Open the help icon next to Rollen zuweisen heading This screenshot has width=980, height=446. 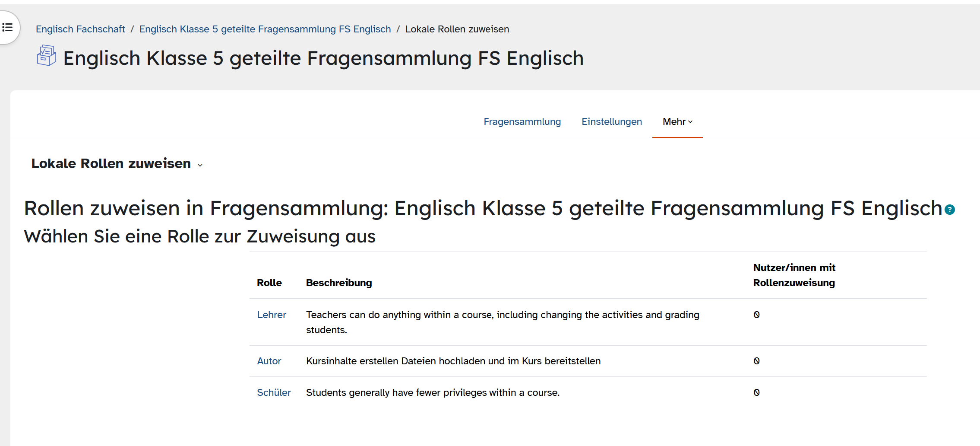pyautogui.click(x=950, y=210)
